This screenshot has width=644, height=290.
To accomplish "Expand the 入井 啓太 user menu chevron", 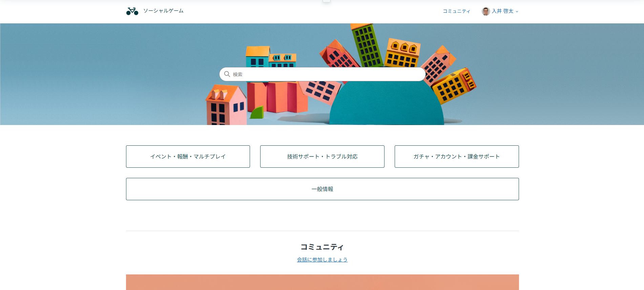I will [x=517, y=12].
